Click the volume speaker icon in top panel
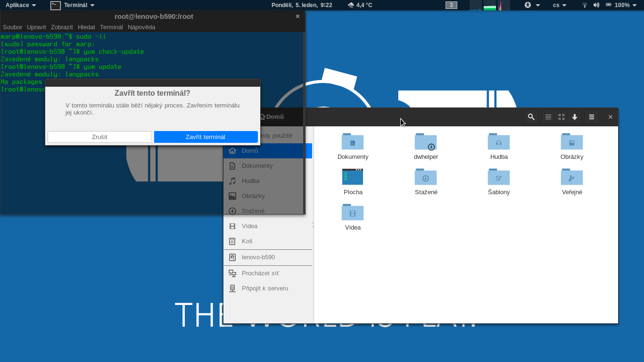Image resolution: width=644 pixels, height=362 pixels. [x=596, y=5]
